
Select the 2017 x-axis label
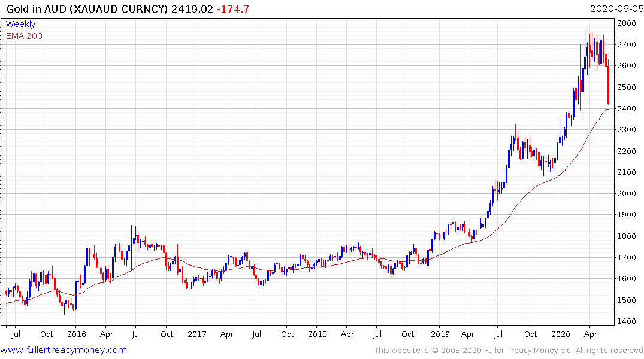click(x=196, y=334)
